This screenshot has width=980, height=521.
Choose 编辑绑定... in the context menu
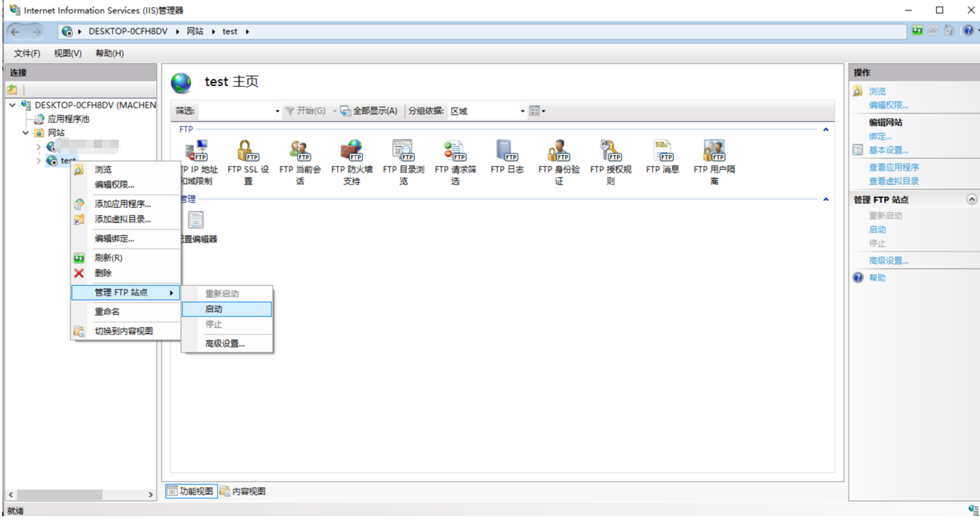[x=126, y=238]
